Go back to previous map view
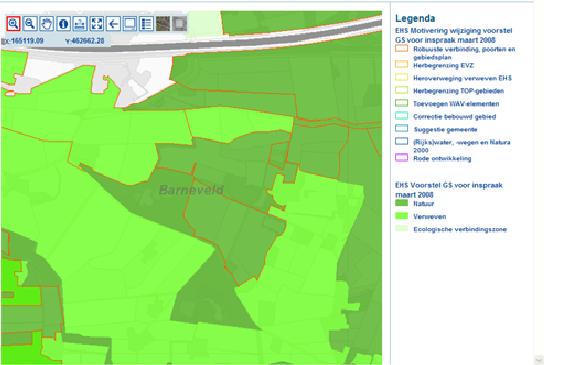The width and height of the screenshot is (569, 365). click(114, 24)
